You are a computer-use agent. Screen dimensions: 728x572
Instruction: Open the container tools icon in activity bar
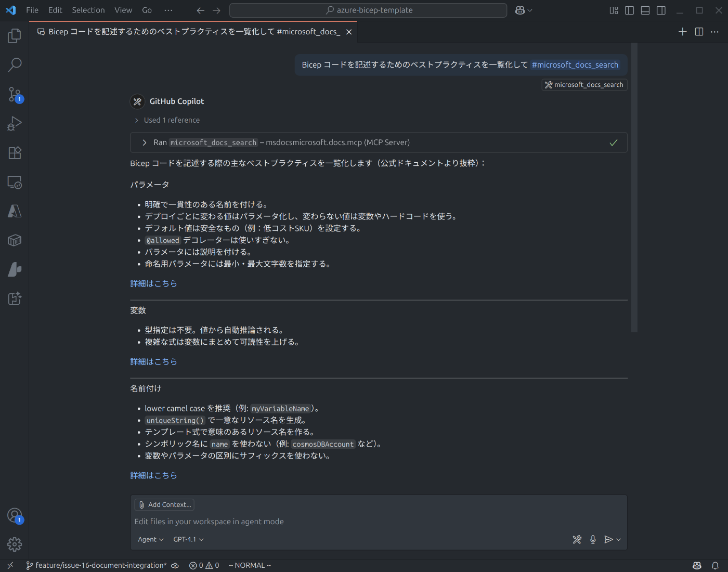(15, 240)
